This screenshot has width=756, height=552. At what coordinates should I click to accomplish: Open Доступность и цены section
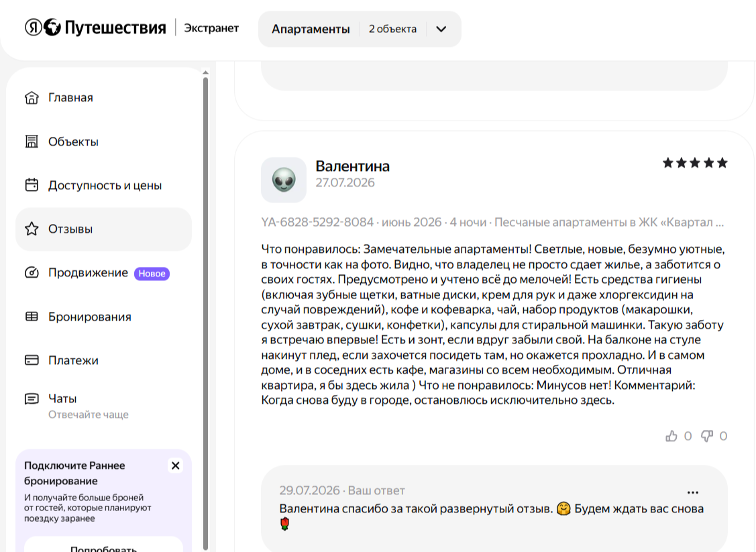point(104,185)
